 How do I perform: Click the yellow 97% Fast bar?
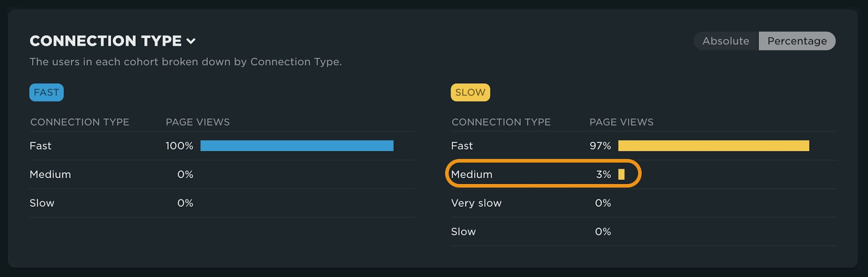(x=713, y=146)
